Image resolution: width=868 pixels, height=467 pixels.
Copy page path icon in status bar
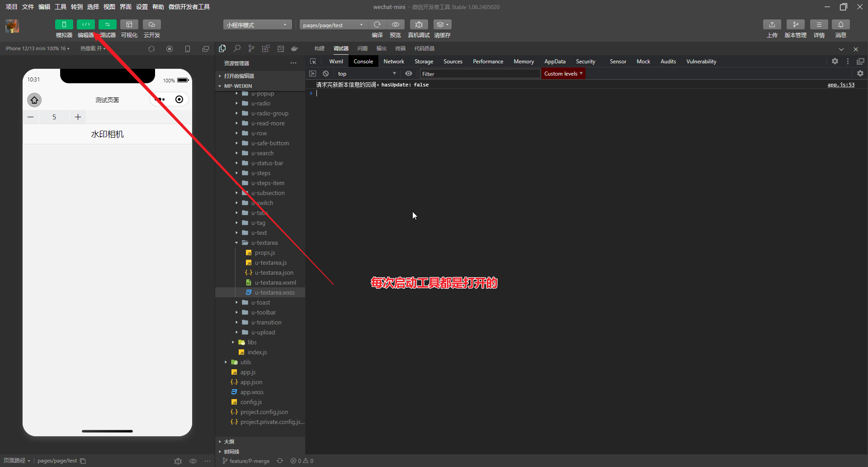[x=83, y=461]
